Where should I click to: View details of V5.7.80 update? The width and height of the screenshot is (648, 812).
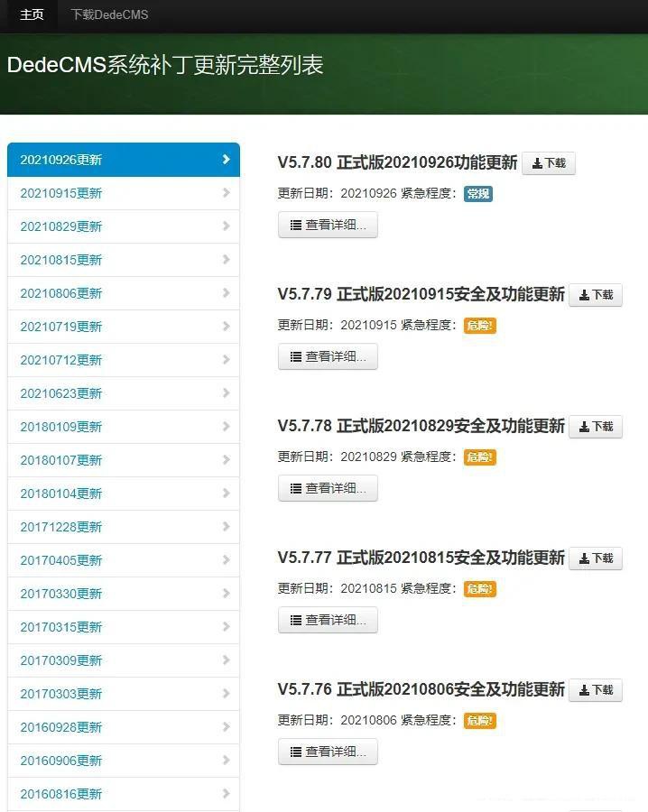point(328,225)
